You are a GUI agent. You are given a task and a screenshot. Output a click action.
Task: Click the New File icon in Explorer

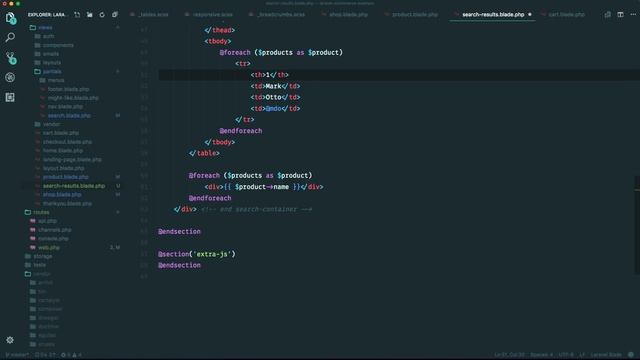(77, 15)
